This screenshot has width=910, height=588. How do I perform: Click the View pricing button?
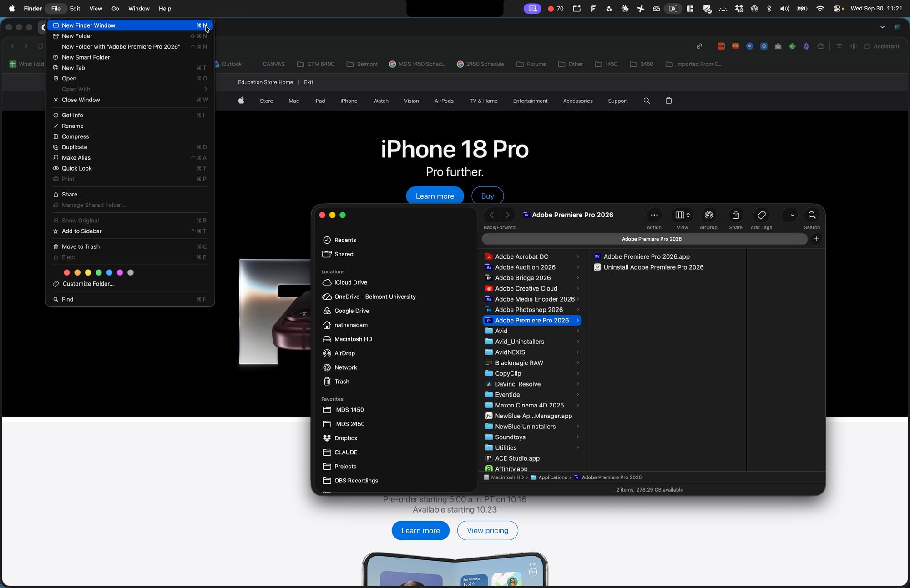487,531
